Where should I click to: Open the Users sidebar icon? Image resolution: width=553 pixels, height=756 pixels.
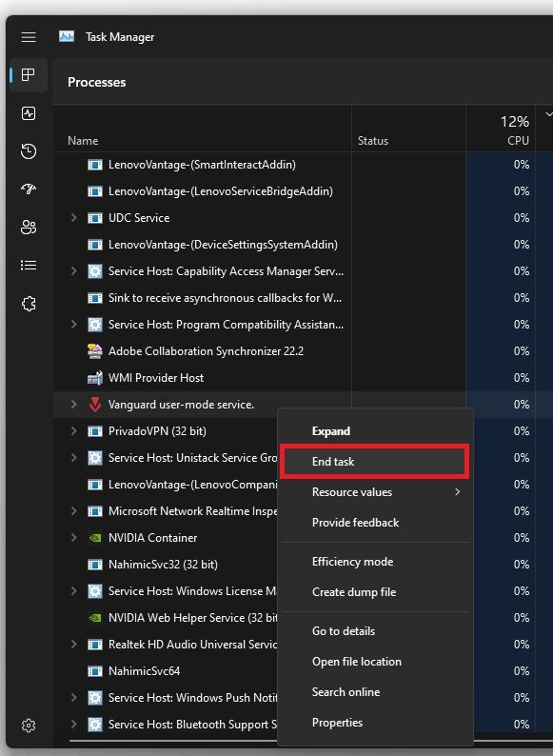(29, 228)
